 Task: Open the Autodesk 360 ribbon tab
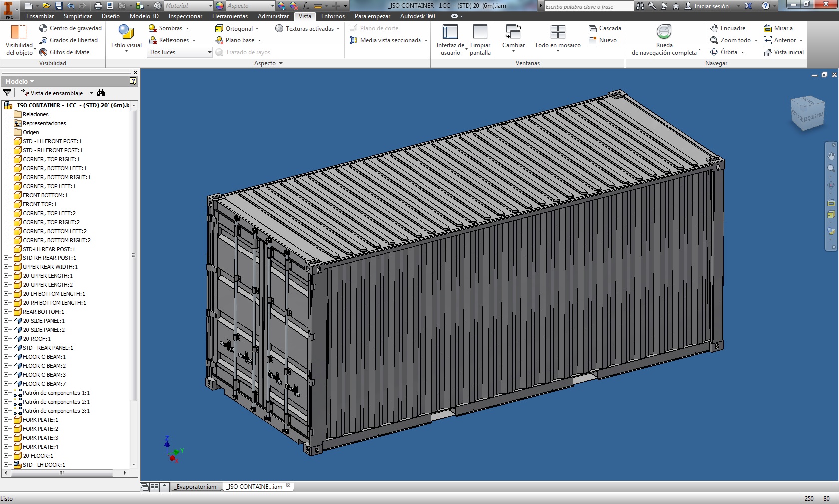tap(418, 16)
